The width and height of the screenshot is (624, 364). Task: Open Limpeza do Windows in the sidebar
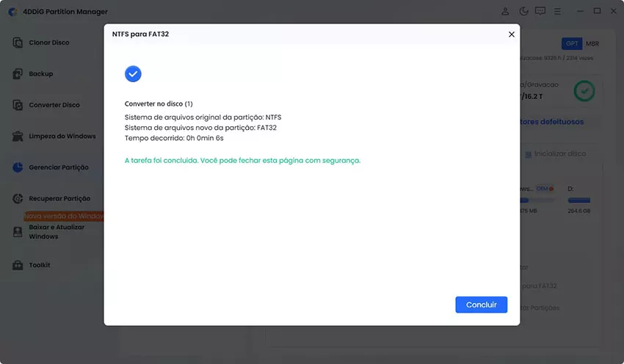tap(62, 136)
